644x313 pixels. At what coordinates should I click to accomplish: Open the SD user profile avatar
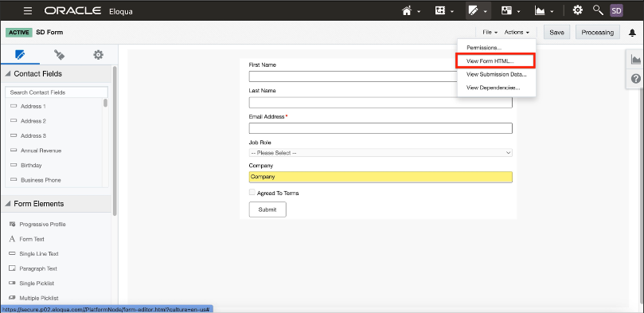[616, 10]
